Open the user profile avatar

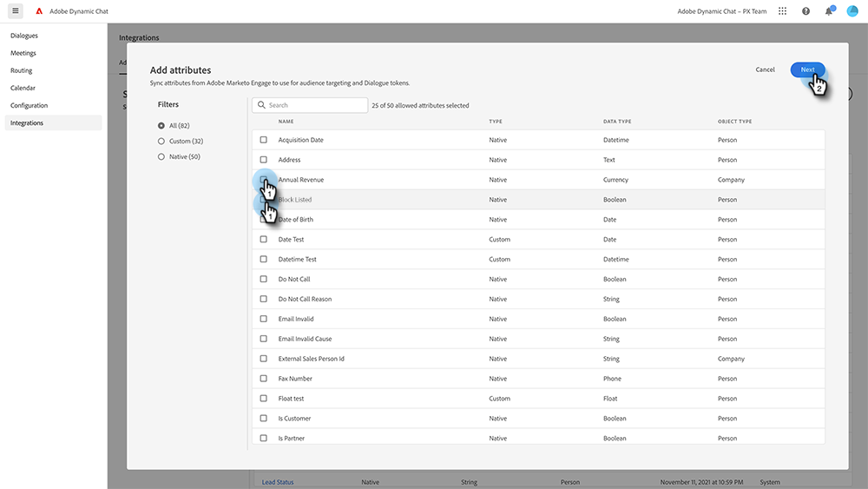tap(852, 11)
